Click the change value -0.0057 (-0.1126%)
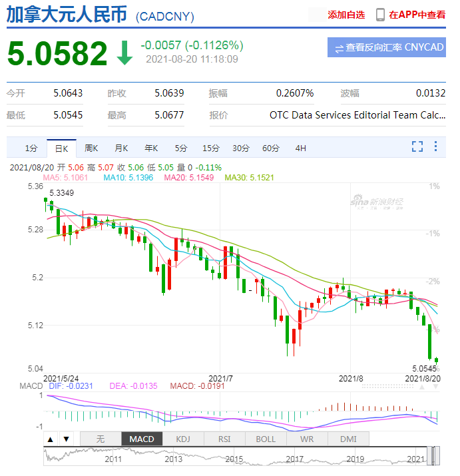 192,45
